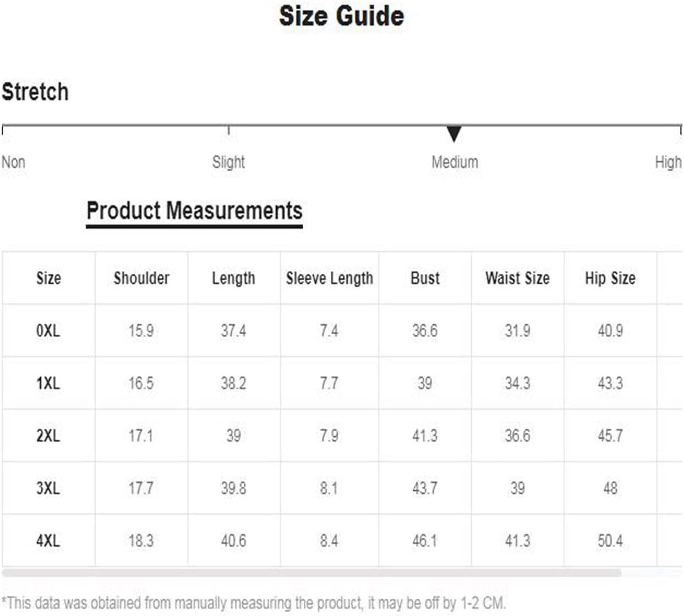Select the 0XL size row label

[x=48, y=330]
